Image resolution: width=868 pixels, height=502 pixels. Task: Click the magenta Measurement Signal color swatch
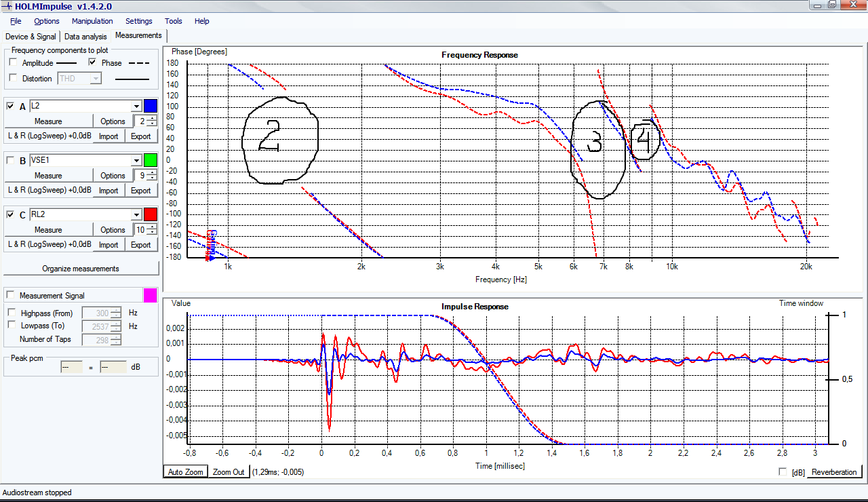point(151,295)
